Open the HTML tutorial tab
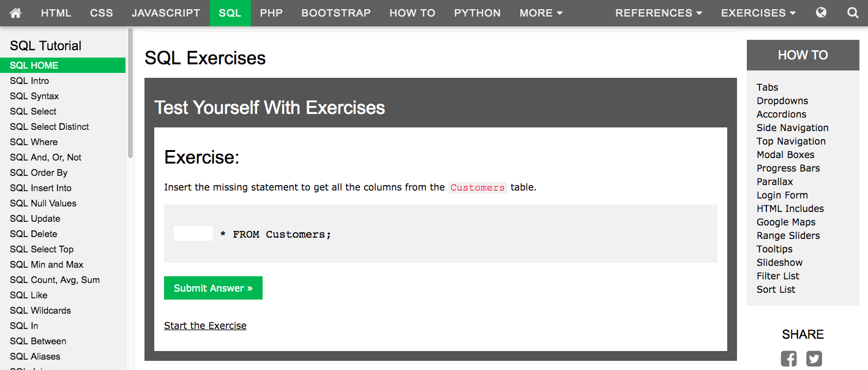Viewport: 868px width, 370px height. point(56,13)
